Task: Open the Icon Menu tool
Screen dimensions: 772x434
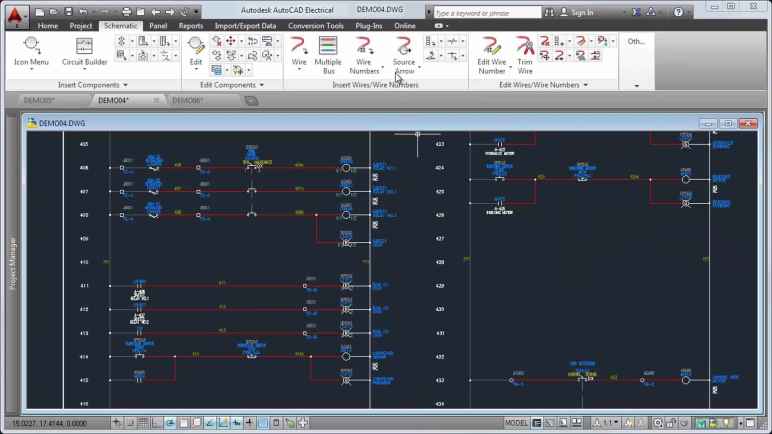Action: coord(31,50)
